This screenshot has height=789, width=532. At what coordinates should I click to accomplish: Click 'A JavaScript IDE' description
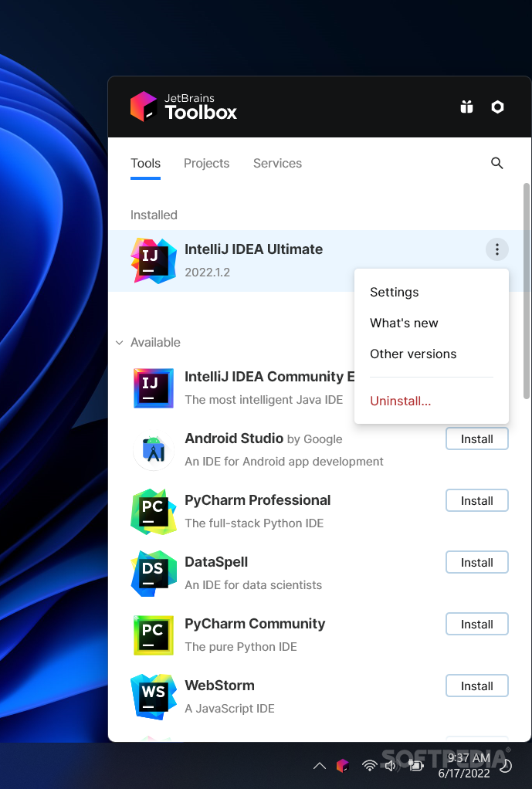229,709
